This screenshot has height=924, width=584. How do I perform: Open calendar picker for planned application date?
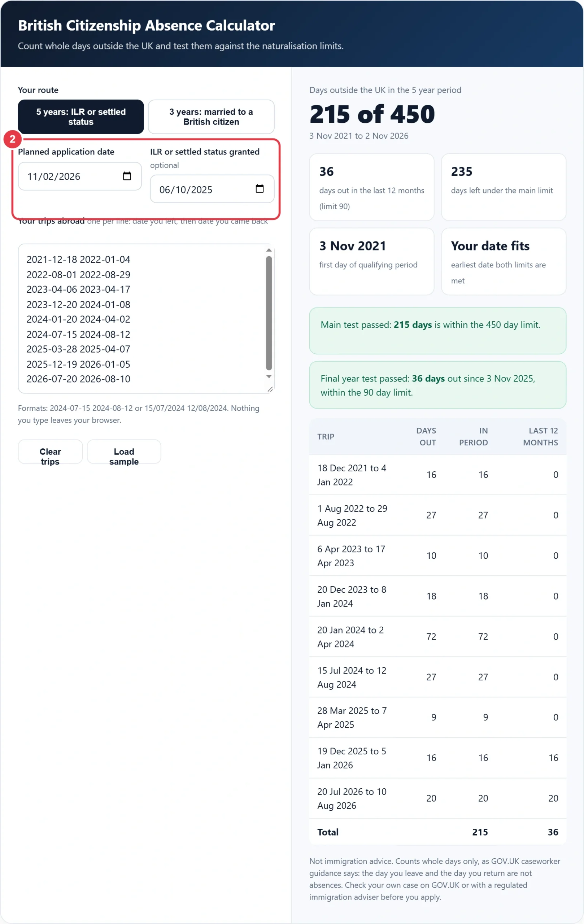[x=127, y=176]
